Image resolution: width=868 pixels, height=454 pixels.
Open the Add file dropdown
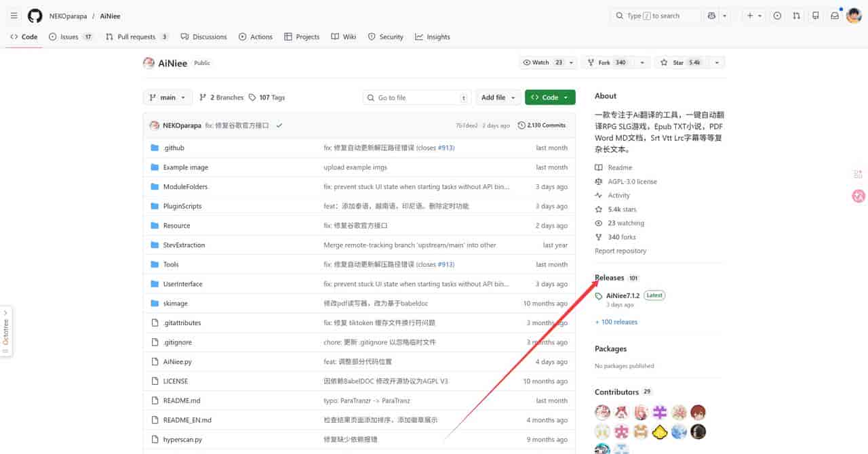click(498, 98)
